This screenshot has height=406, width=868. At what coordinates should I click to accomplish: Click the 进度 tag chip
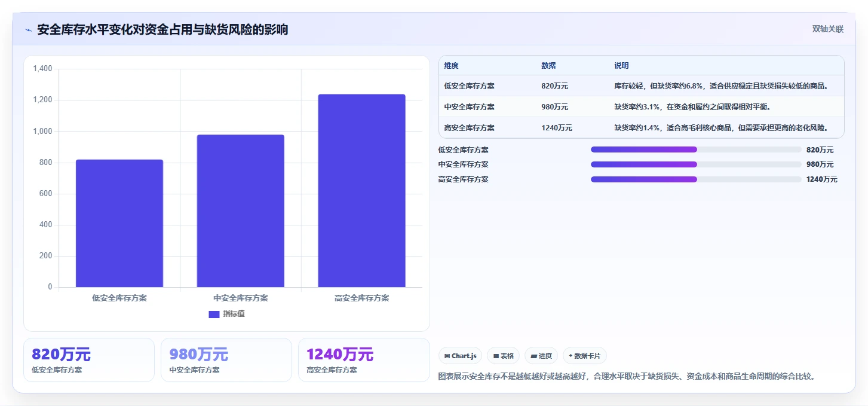(x=541, y=356)
